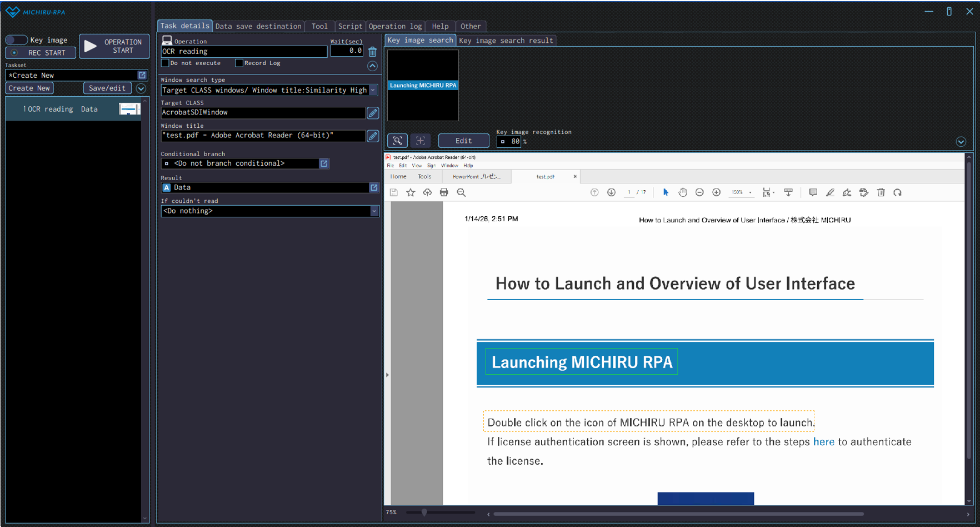Open the Window search type dropdown

[373, 90]
